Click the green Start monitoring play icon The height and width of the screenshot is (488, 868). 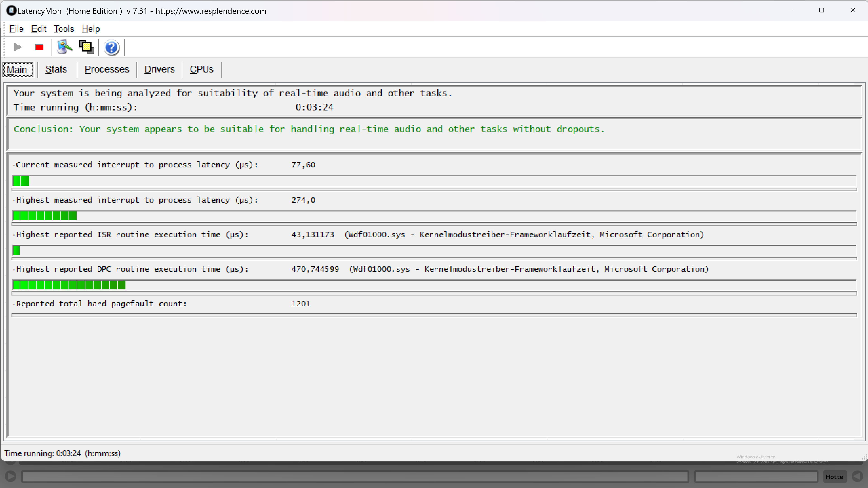[18, 47]
